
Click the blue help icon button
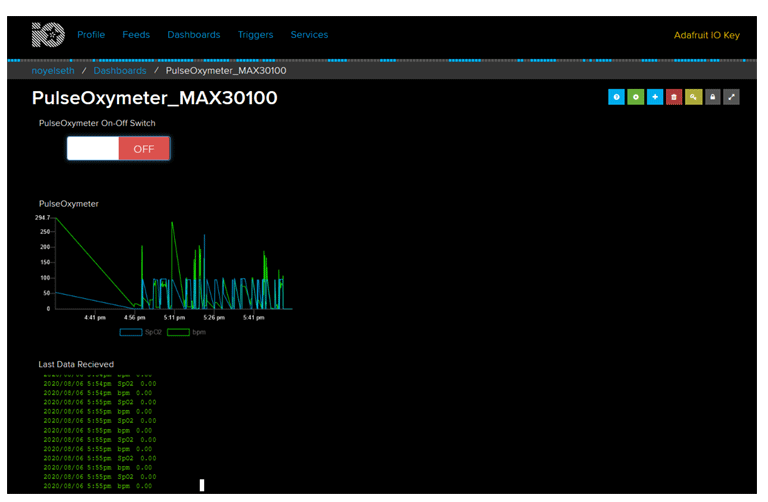(616, 97)
